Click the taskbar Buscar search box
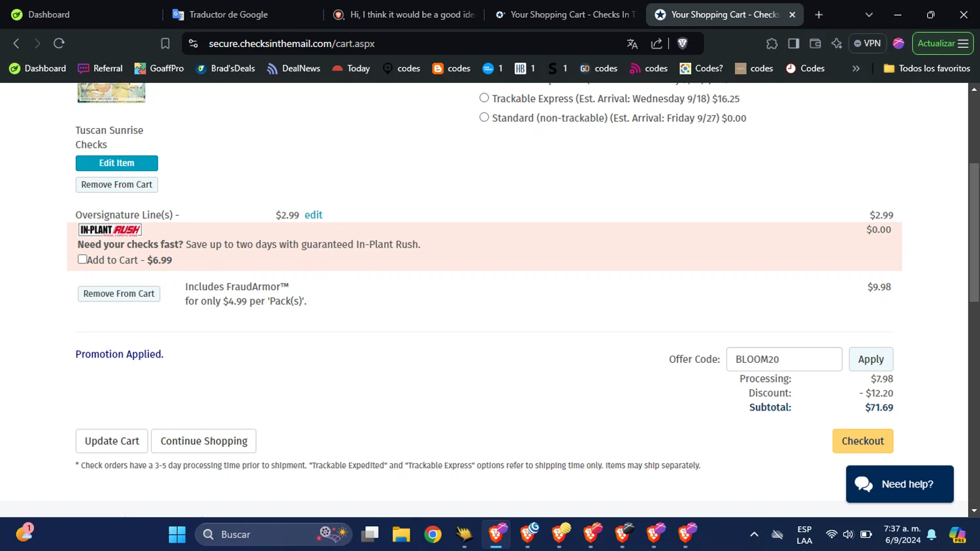980x551 pixels. point(274,535)
